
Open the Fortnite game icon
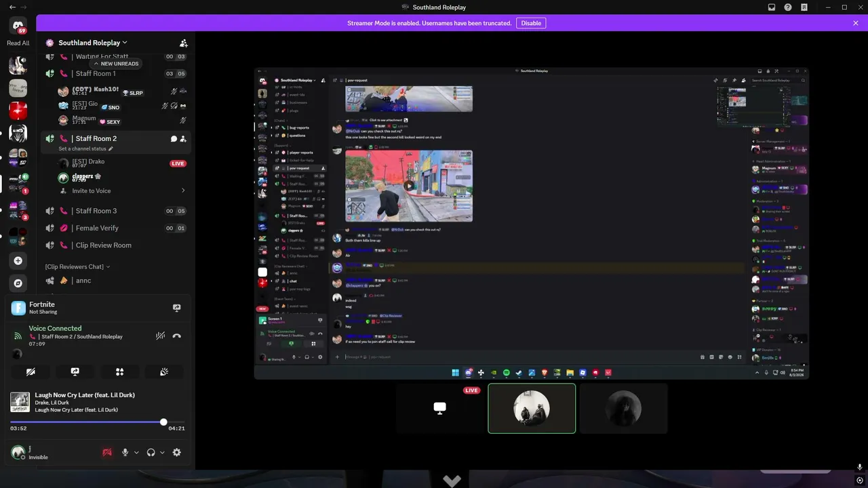pos(18,308)
